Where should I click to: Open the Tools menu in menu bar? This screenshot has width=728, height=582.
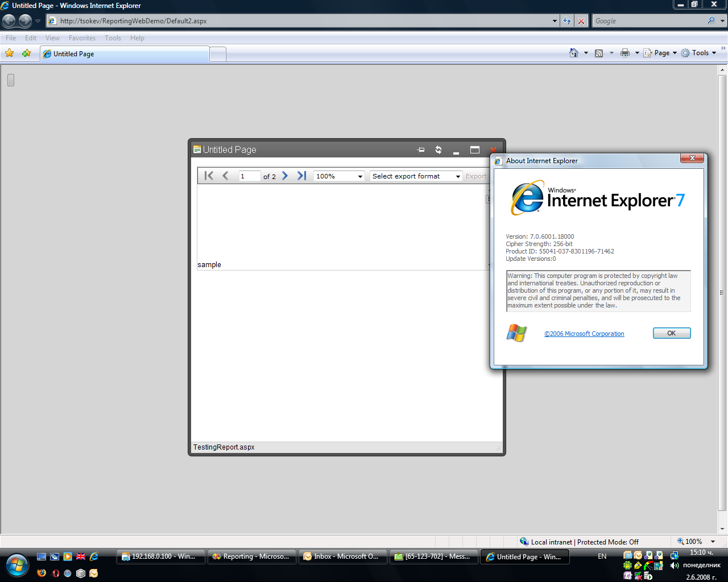(x=113, y=38)
